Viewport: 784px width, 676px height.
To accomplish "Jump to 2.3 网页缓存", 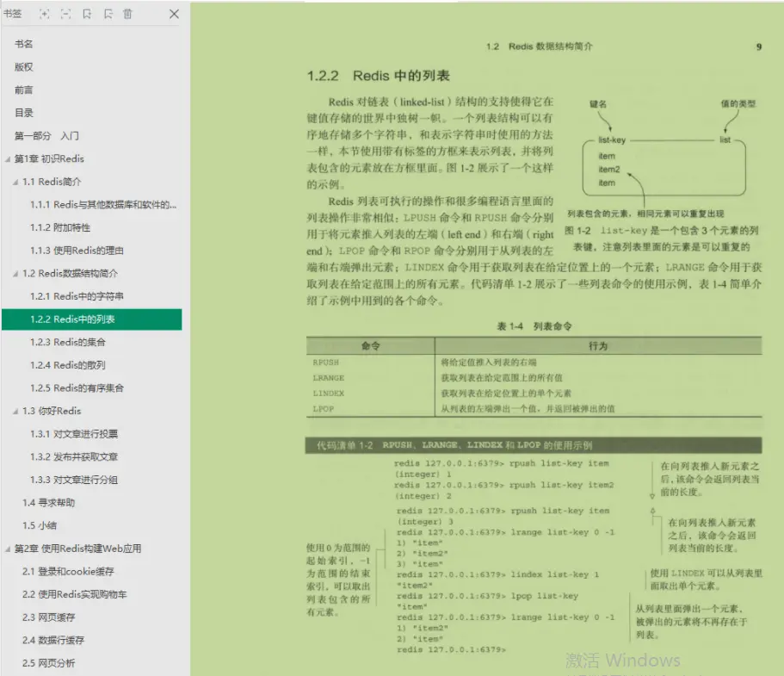I will tap(48, 617).
